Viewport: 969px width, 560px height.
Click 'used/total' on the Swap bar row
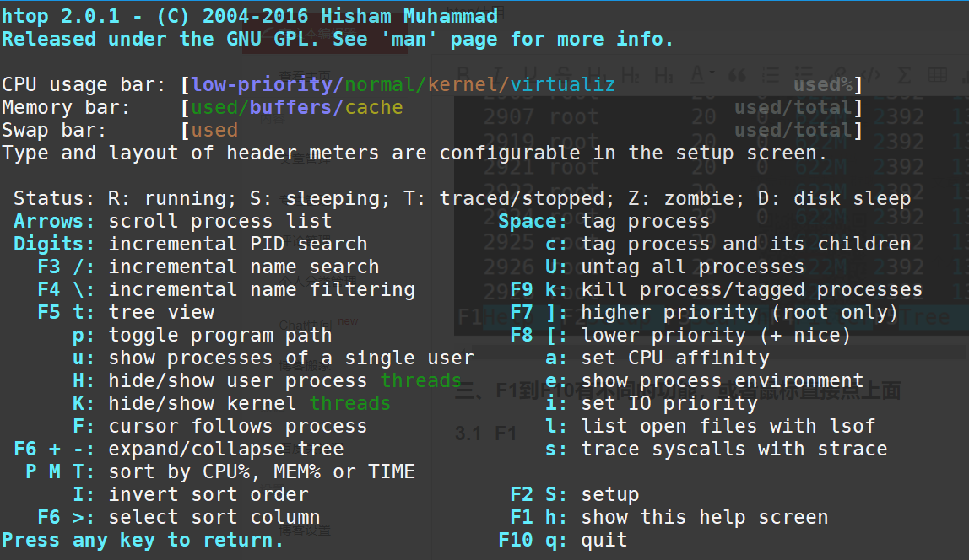[793, 130]
